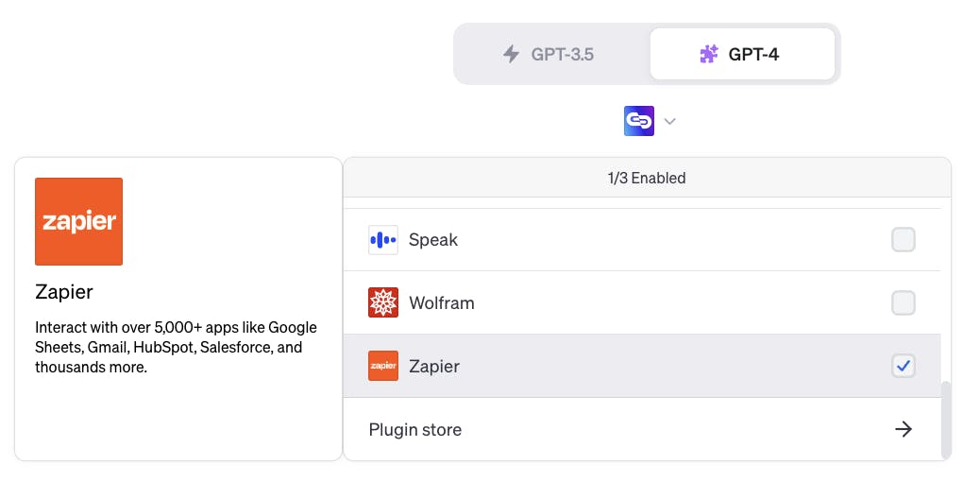
Task: Click the red Wolfram star icon
Action: (383, 303)
